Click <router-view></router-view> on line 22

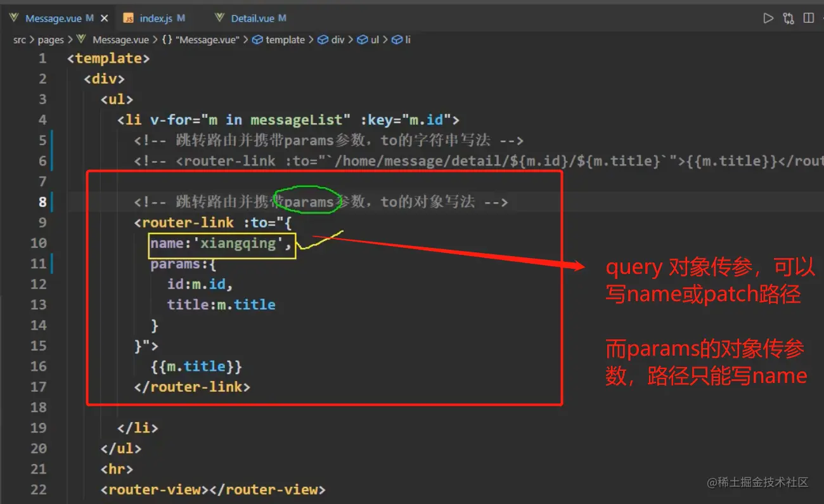click(213, 489)
